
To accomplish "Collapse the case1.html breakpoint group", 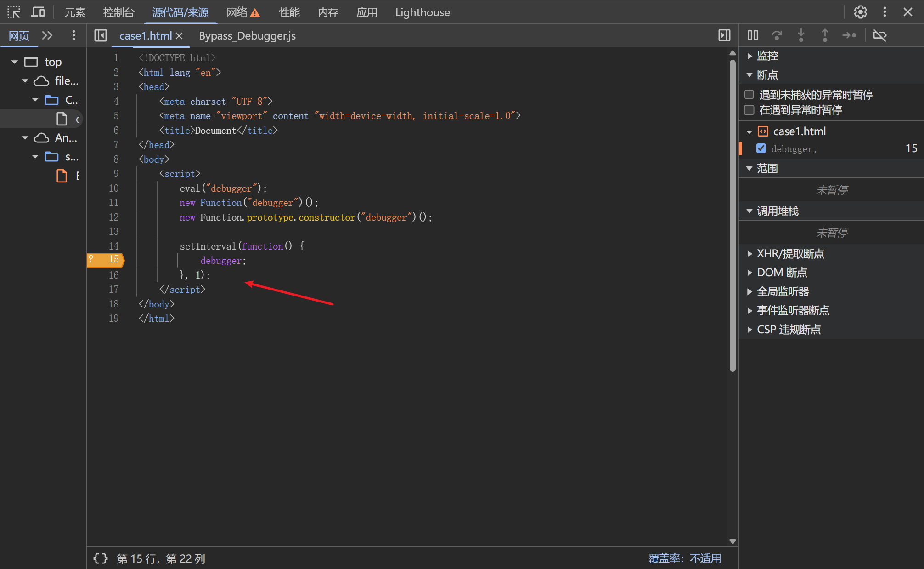I will tap(749, 132).
